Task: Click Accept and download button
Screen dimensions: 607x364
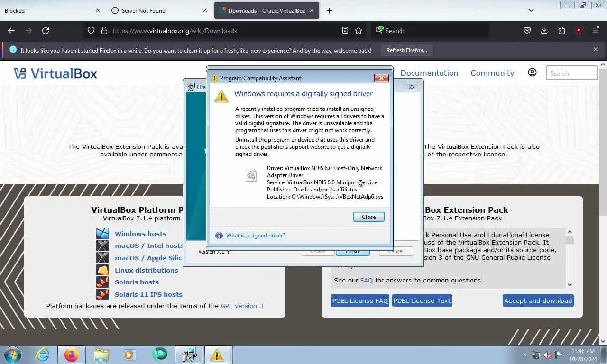Action: [538, 300]
